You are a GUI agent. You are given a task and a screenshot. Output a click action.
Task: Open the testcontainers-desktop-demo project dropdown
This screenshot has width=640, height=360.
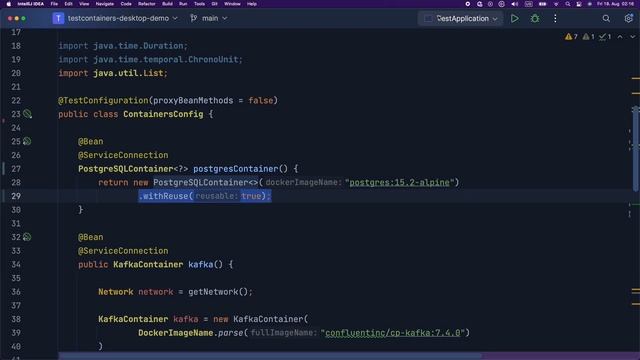coord(122,18)
